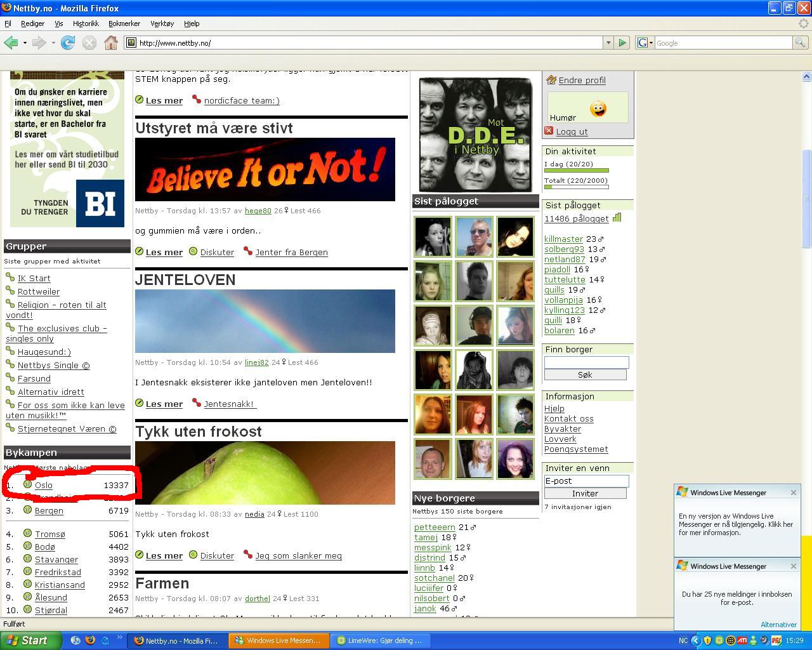Click the Humør smiley icon
This screenshot has width=812, height=650.
point(598,109)
